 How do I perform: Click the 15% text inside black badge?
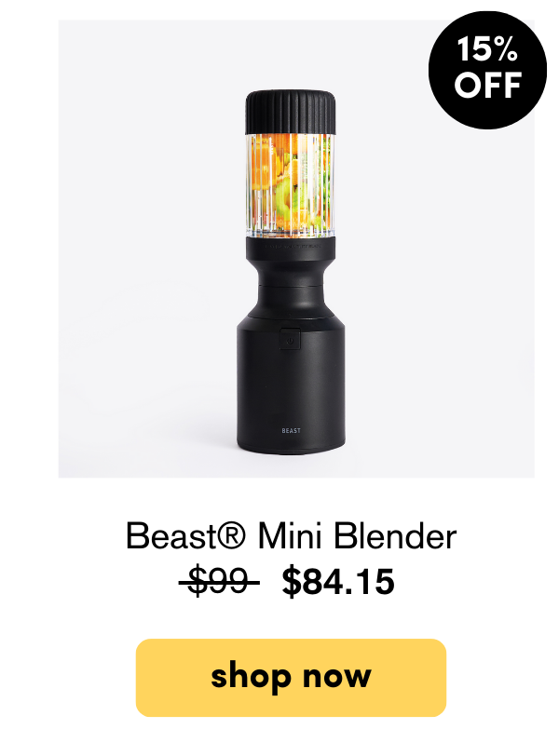coord(487,49)
